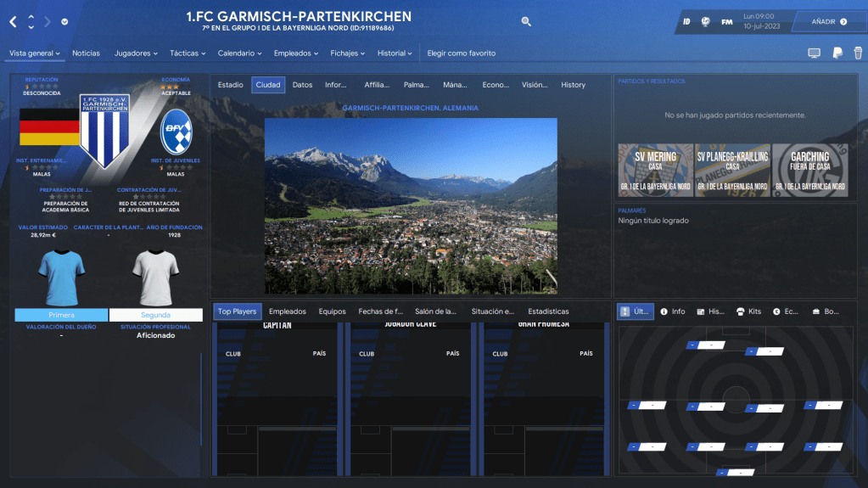Click the back navigation arrow
This screenshot has height=488, width=868.
(x=13, y=22)
